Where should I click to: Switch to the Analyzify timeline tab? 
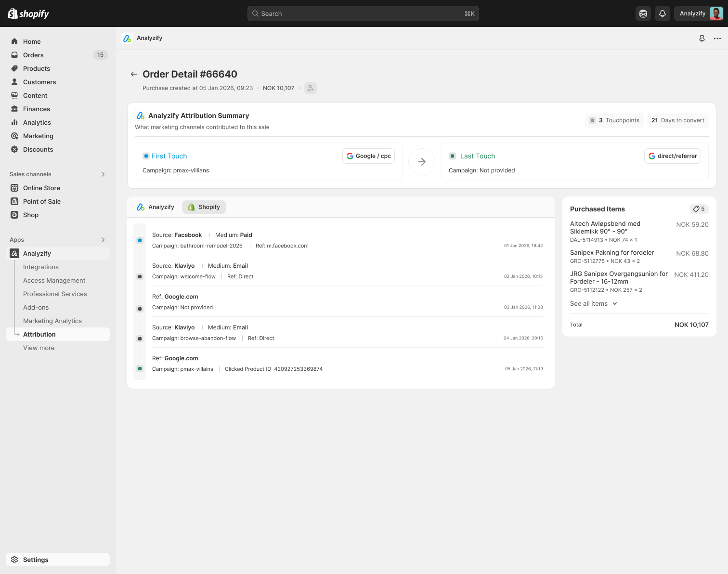(x=156, y=207)
